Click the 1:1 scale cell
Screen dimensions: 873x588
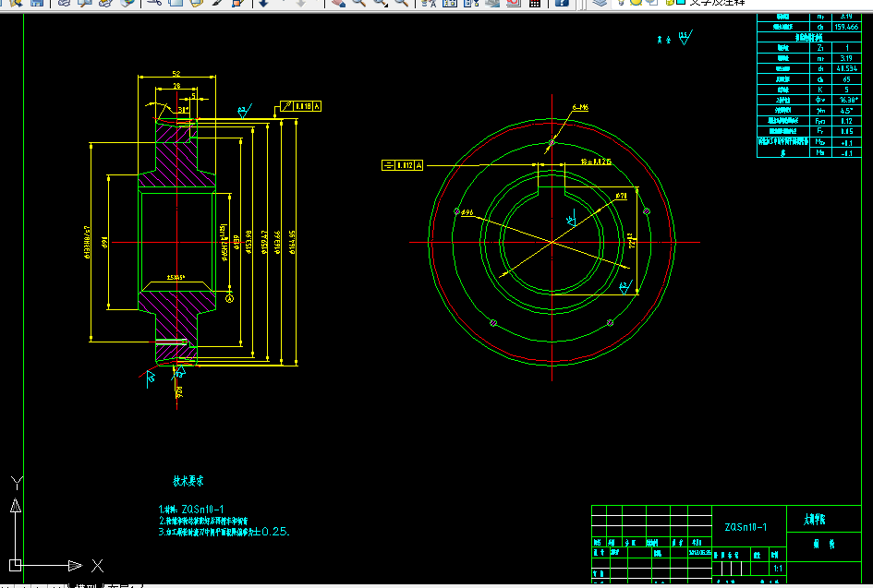pos(778,569)
